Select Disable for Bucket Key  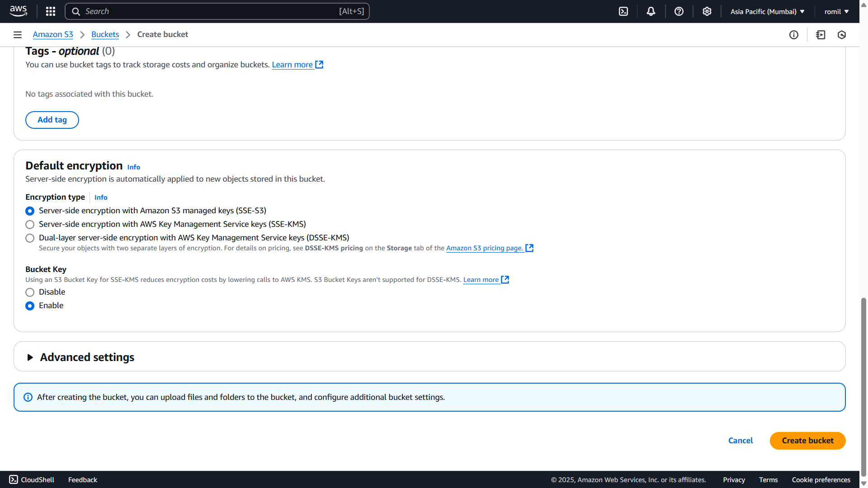click(x=30, y=292)
